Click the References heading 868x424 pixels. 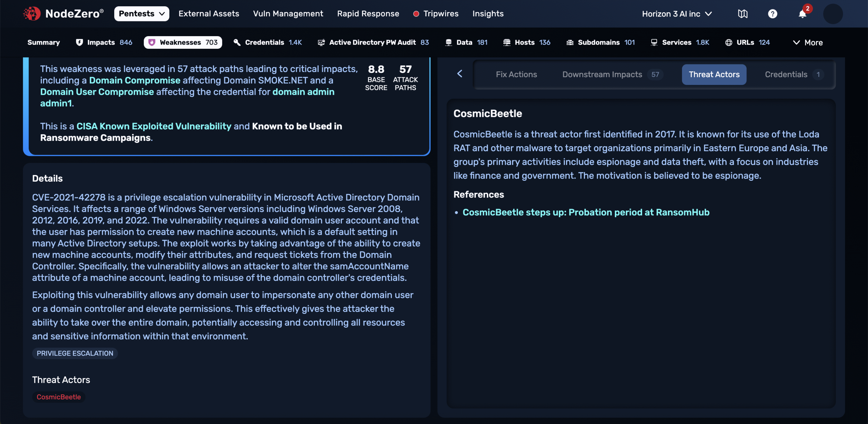point(479,194)
